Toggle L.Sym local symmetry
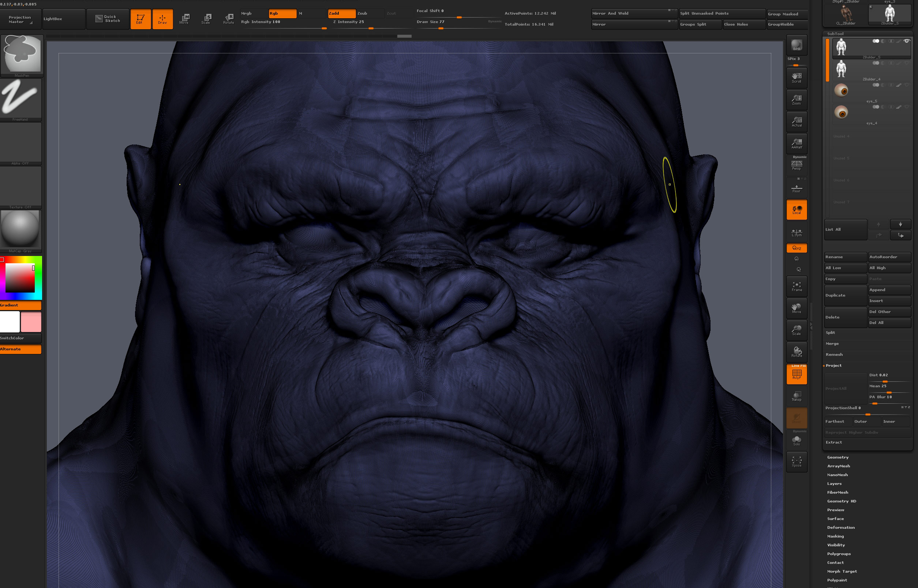The height and width of the screenshot is (588, 918). (797, 232)
